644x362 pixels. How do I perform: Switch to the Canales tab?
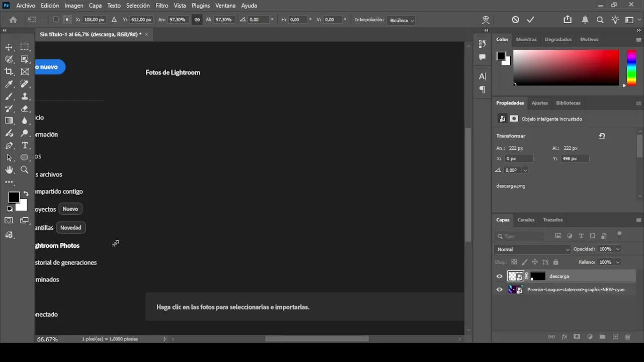click(526, 220)
